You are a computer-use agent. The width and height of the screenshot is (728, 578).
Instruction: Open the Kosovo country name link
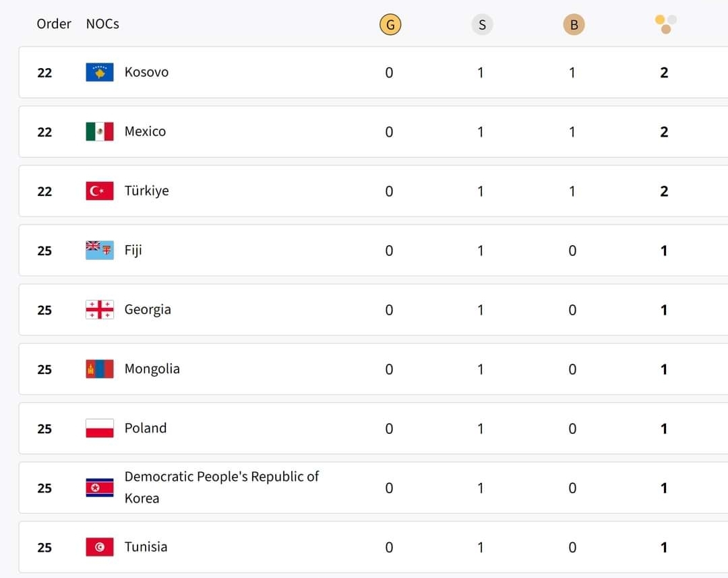146,72
